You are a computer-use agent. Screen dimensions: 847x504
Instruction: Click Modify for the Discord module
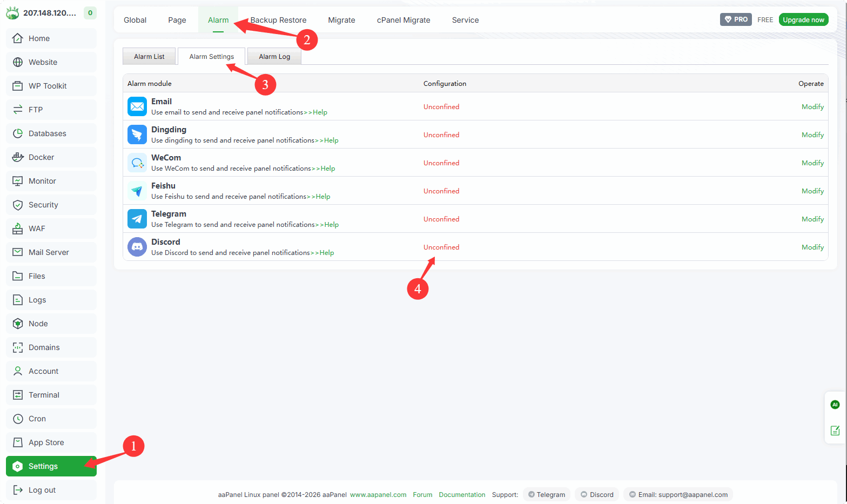[x=812, y=247]
